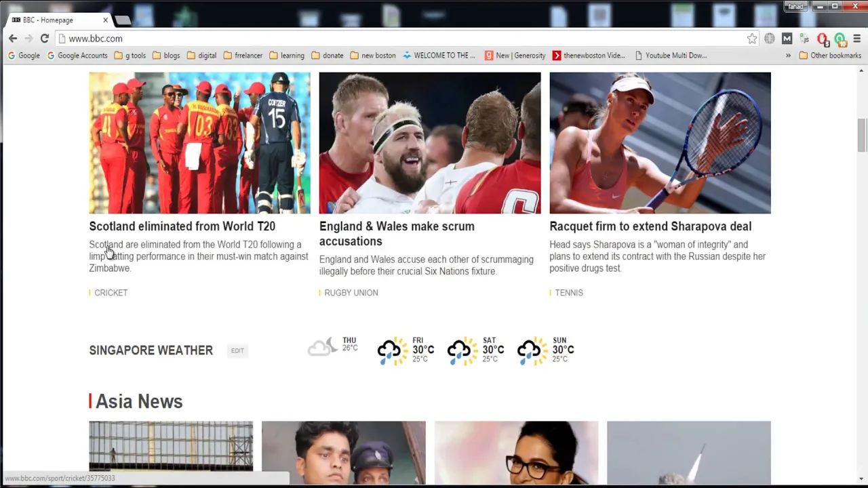Screen dimensions: 868x488
Task: Click the js extension icon
Action: 804,39
